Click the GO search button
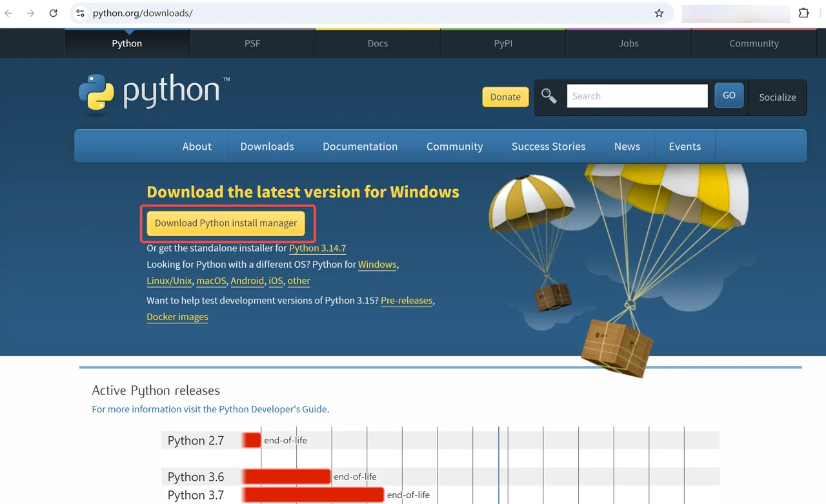The width and height of the screenshot is (826, 504). tap(729, 96)
